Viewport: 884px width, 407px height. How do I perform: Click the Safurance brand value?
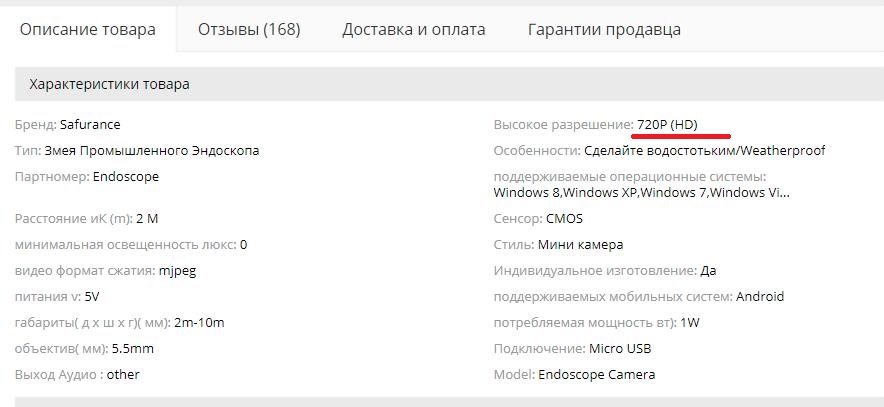(90, 125)
